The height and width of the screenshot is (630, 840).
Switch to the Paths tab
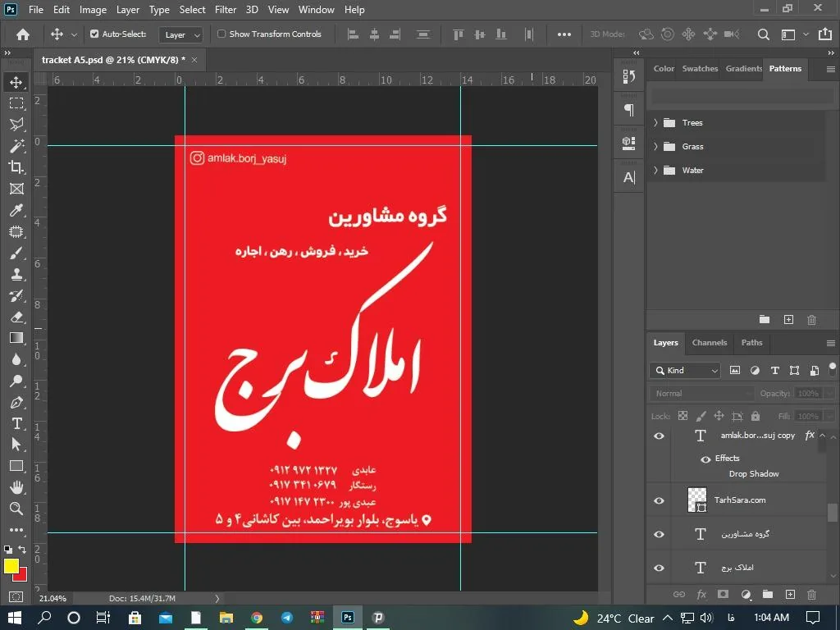(751, 342)
